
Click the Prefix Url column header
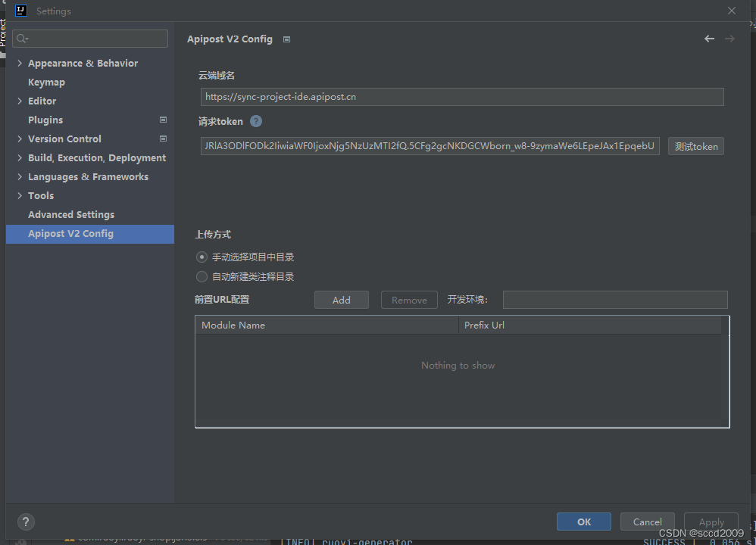click(x=589, y=325)
